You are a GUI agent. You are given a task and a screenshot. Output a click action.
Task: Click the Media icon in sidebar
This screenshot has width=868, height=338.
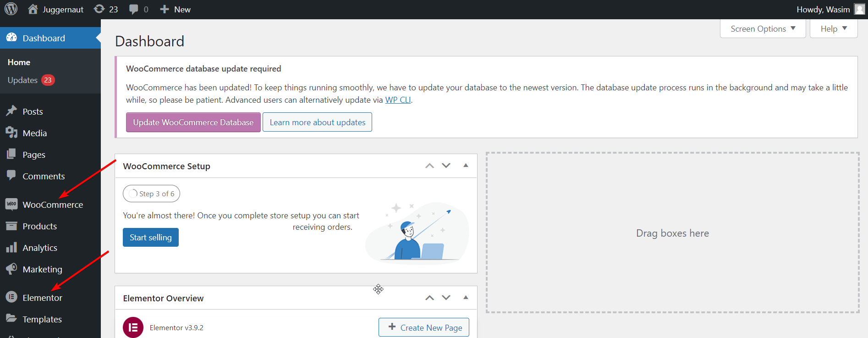[x=11, y=133]
